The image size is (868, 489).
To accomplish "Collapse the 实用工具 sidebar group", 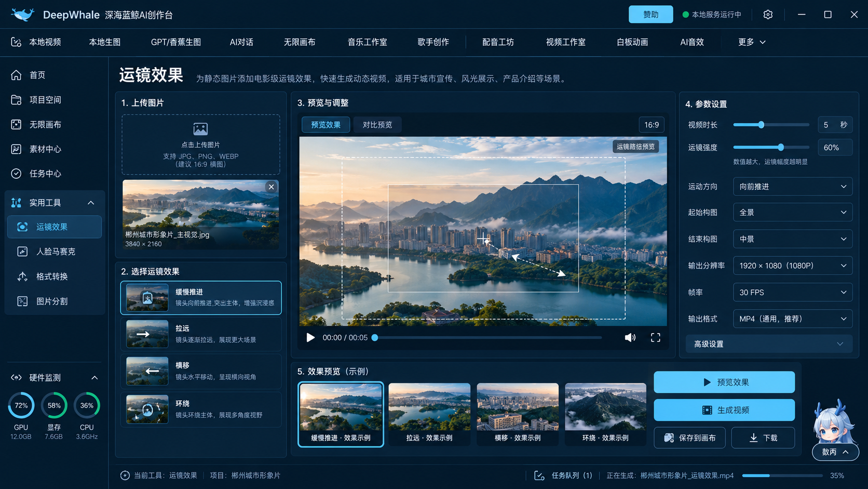I will (x=91, y=203).
